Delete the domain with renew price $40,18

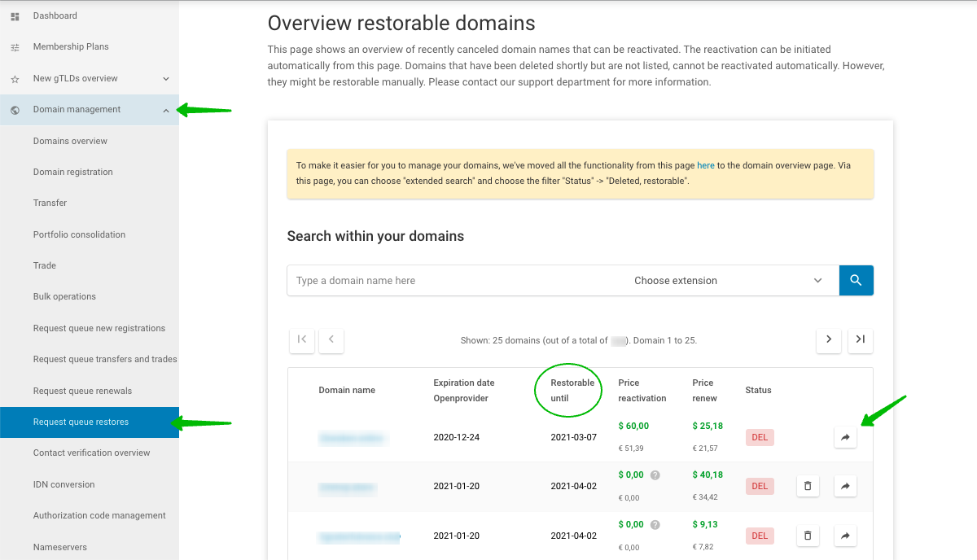[808, 487]
